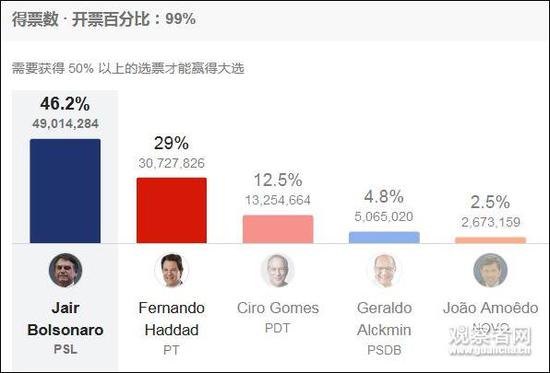
Task: Open the João Amoêdo name link
Action: point(490,308)
